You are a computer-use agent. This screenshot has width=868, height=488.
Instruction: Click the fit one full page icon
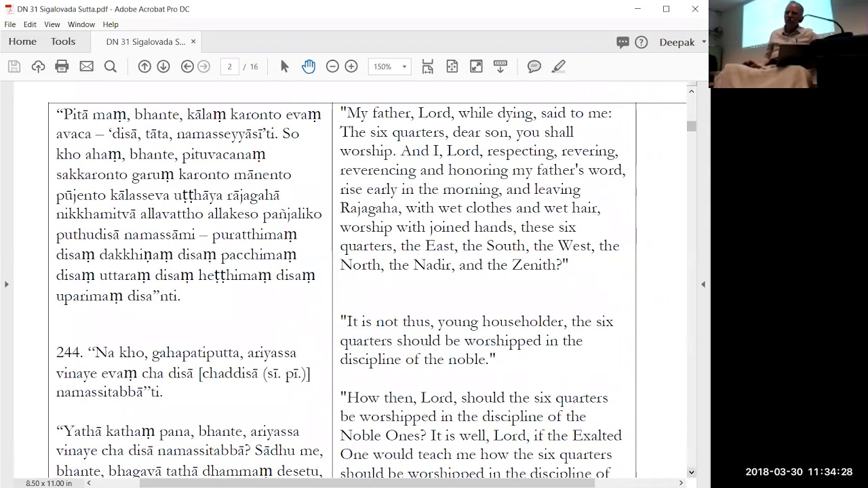452,66
